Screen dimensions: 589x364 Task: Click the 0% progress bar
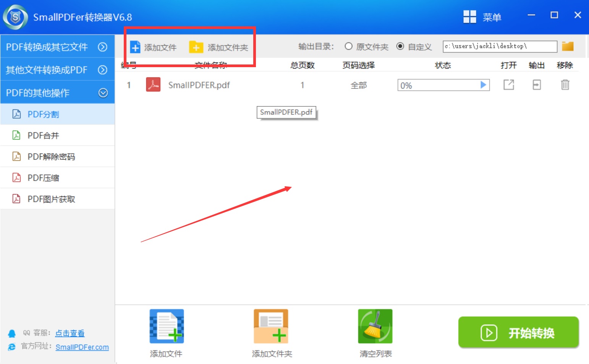pos(443,85)
